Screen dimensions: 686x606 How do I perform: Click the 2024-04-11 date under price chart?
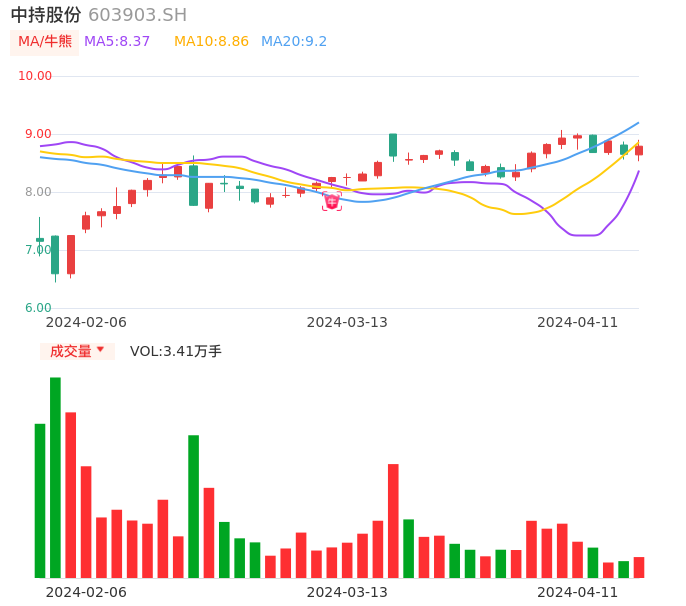(578, 322)
